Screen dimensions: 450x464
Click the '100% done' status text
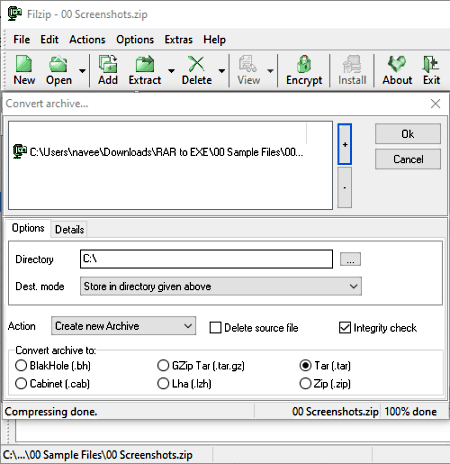411,412
